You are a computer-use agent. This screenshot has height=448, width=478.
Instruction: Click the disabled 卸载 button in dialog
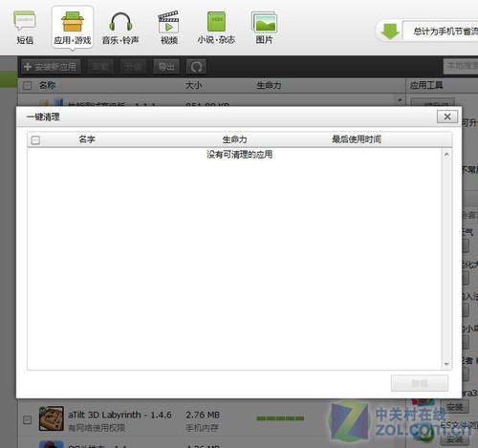point(420,383)
